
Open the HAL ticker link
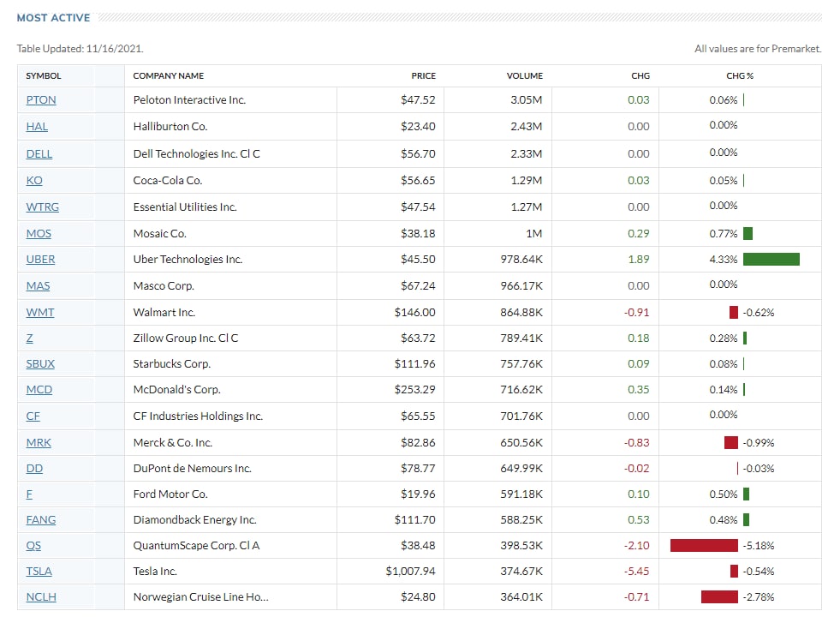37,127
